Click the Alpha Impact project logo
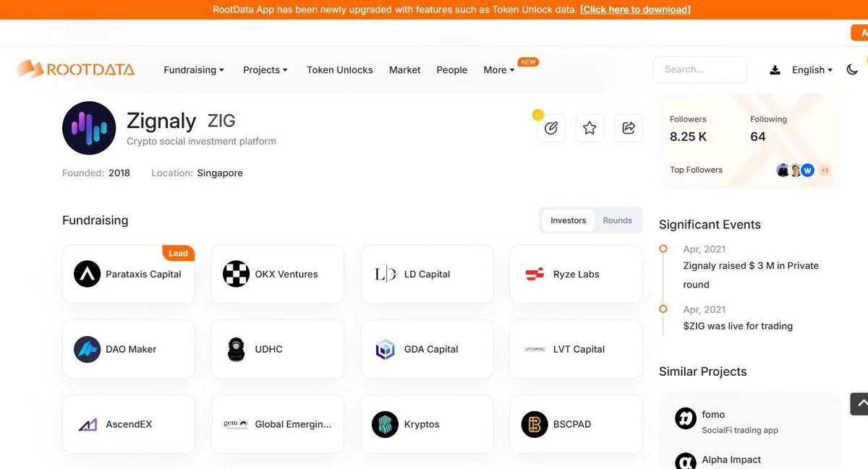868x469 pixels. click(x=686, y=462)
